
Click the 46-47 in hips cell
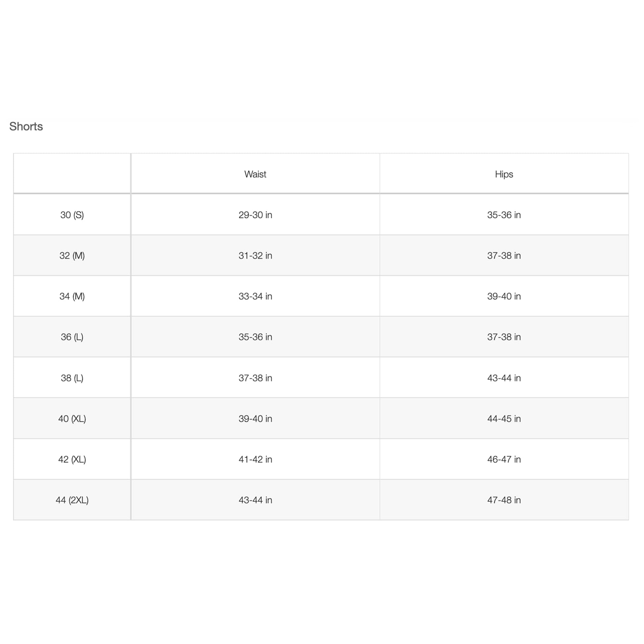pyautogui.click(x=504, y=459)
